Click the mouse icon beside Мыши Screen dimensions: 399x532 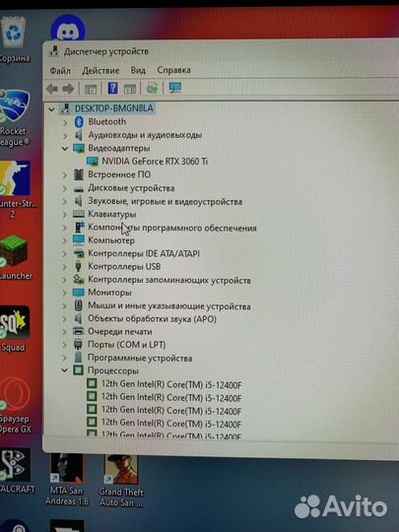[79, 305]
